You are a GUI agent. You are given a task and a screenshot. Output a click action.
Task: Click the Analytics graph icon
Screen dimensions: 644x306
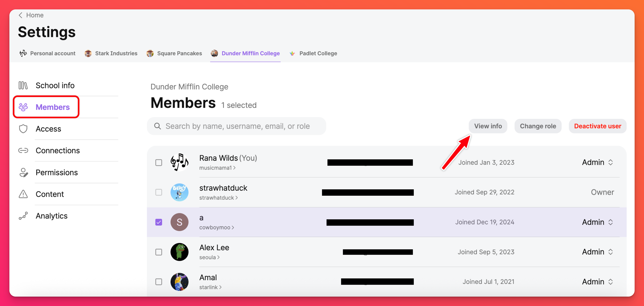pos(23,216)
